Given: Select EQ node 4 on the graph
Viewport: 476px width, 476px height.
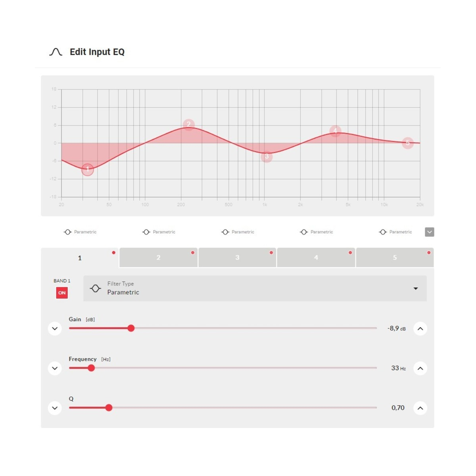Looking at the screenshot, I should click(x=336, y=131).
